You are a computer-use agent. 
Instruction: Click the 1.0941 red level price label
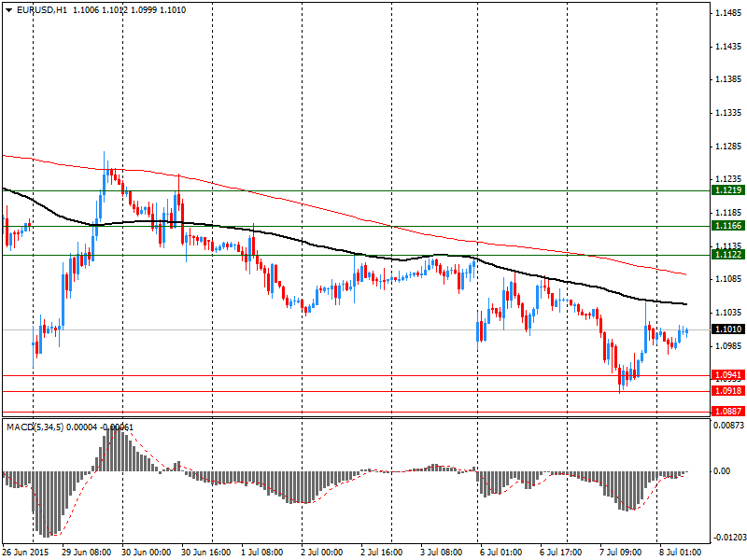tap(728, 375)
